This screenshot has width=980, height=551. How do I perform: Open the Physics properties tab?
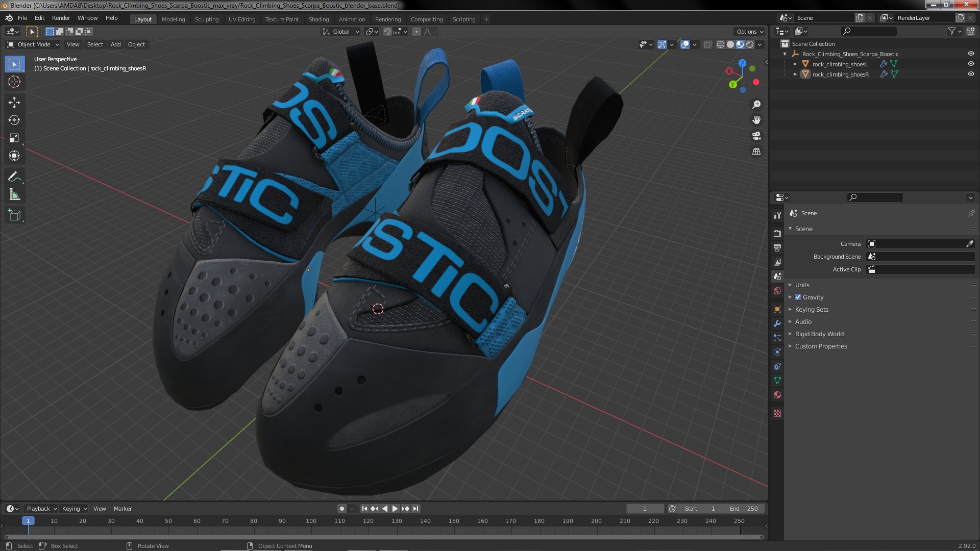777,352
